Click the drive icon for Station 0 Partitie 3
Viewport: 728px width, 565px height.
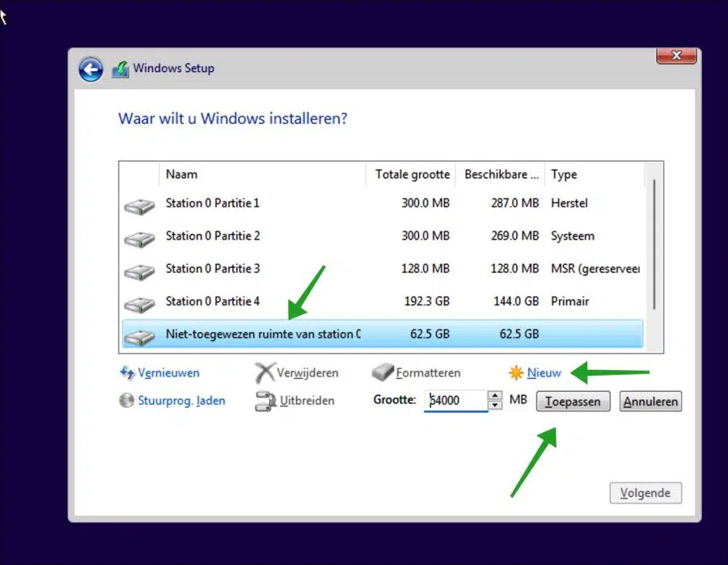(x=139, y=271)
